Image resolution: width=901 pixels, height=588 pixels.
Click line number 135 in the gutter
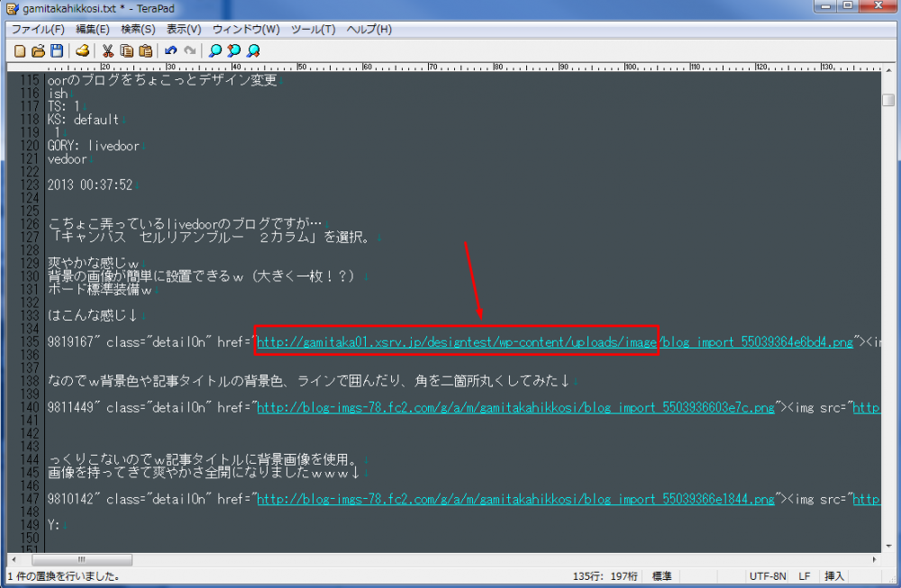click(29, 342)
